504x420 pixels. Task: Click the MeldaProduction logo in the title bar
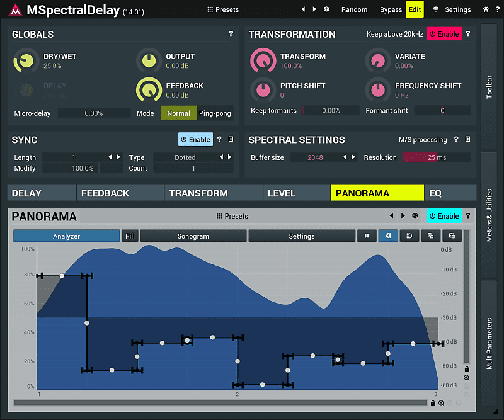pos(14,9)
